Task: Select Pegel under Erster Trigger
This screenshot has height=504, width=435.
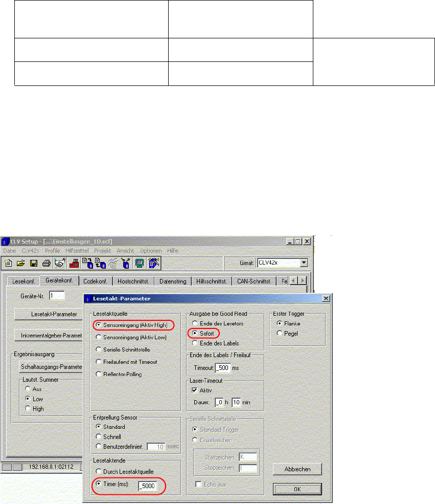Action: coord(279,333)
